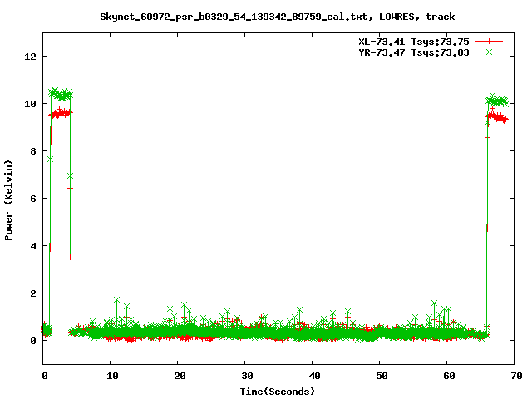
Task: Click the 6 tick label on the power axis
Action: click(x=34, y=199)
